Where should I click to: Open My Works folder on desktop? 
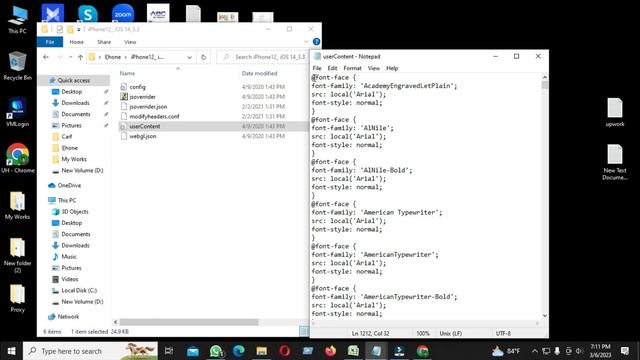pyautogui.click(x=17, y=205)
